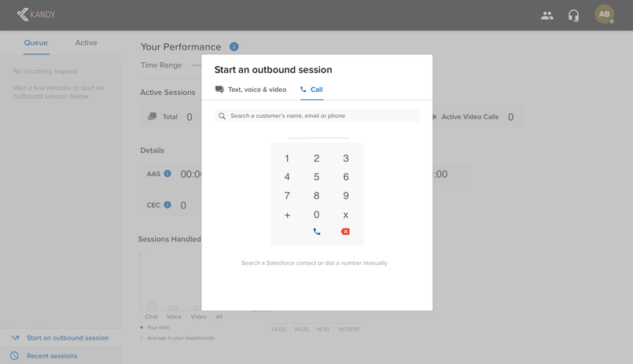The image size is (633, 364).
Task: Open the contacts people icon in header
Action: point(547,16)
